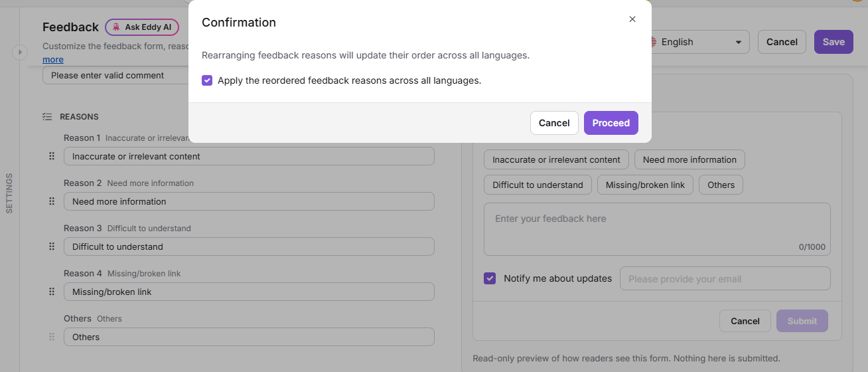The height and width of the screenshot is (372, 868).
Task: Toggle Notify me about updates checkbox
Action: pyautogui.click(x=490, y=278)
